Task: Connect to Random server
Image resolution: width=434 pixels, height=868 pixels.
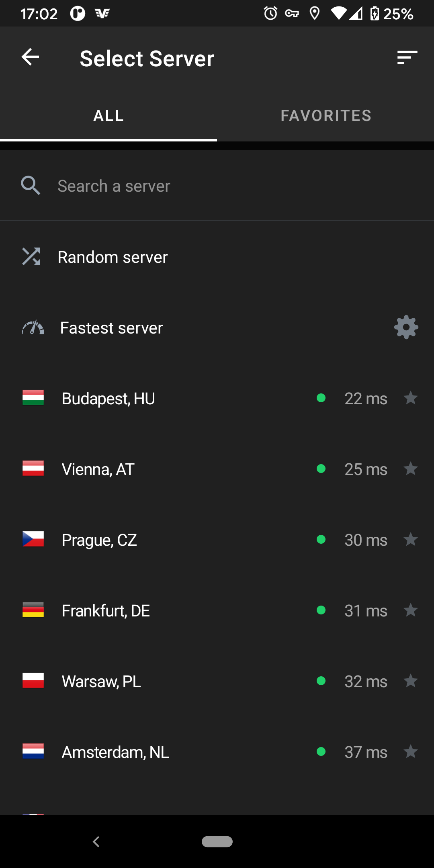Action: pos(113,257)
